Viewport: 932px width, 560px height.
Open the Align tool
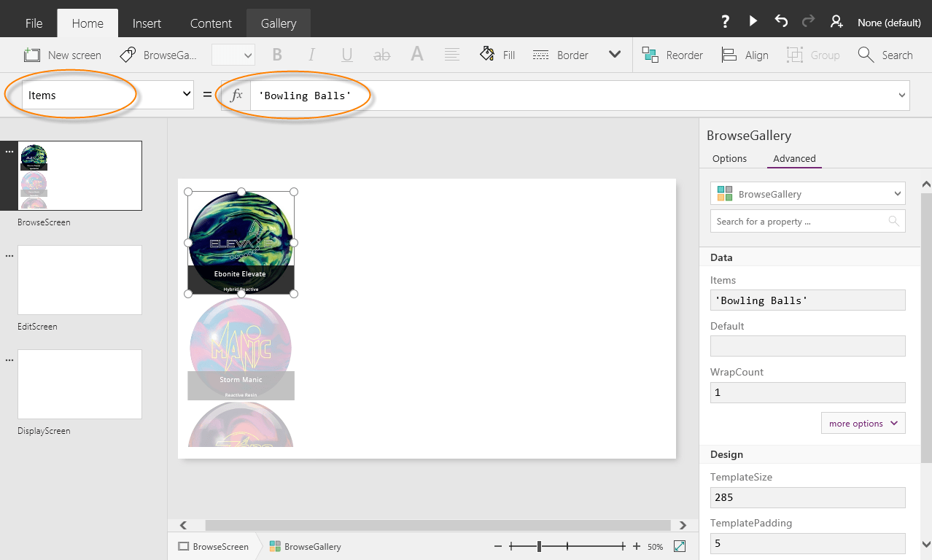[x=745, y=55]
